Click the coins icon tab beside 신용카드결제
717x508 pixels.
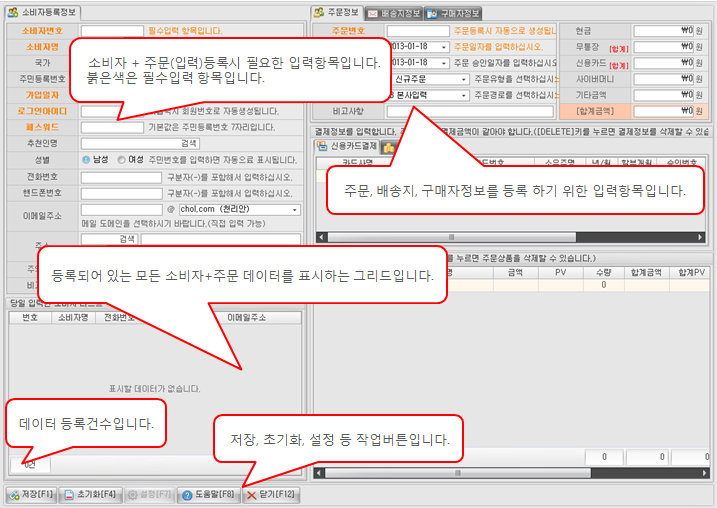[388, 147]
